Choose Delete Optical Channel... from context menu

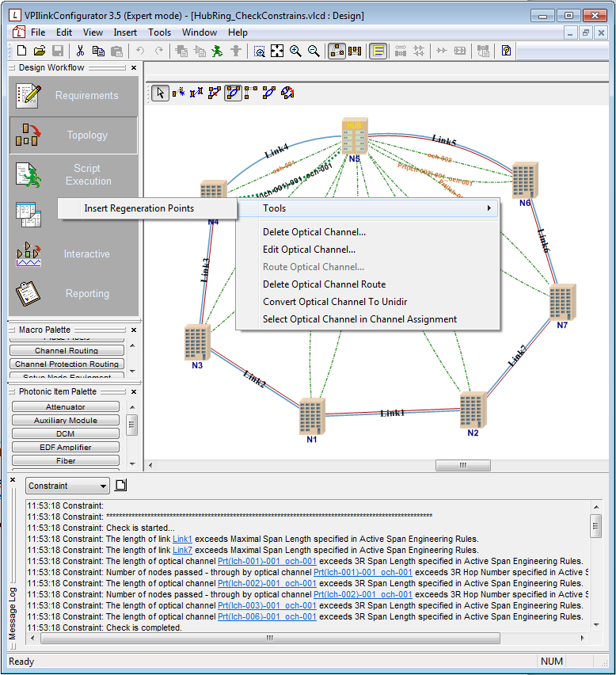click(368, 232)
